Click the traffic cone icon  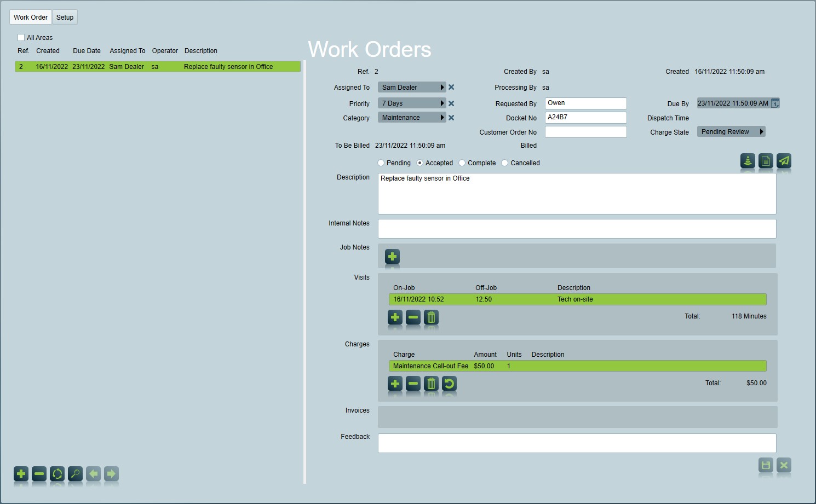click(748, 161)
